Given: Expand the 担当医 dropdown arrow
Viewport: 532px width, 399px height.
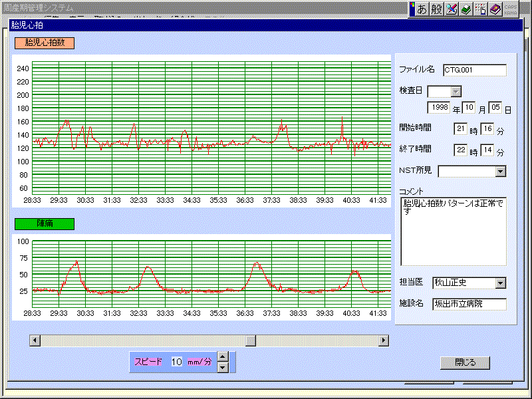Looking at the screenshot, I should click(501, 283).
